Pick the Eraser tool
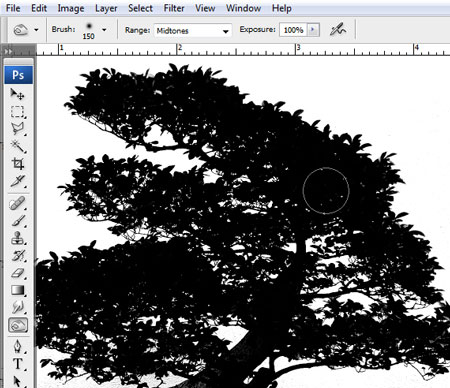Viewport: 450px width, 388px height. point(17,273)
